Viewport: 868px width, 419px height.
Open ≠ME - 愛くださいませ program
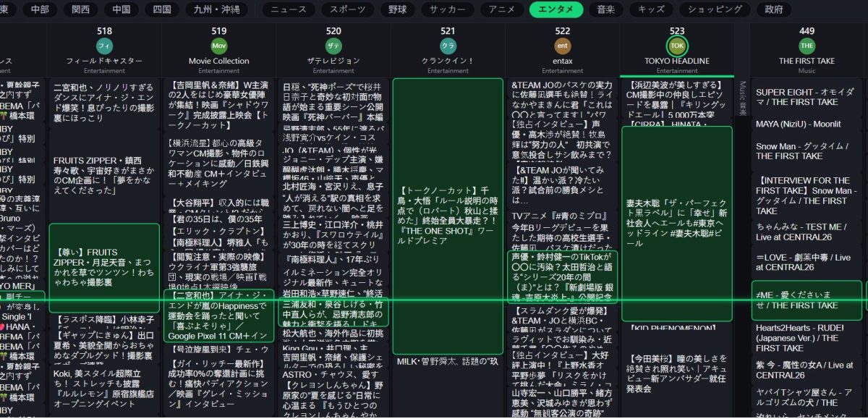coord(807,300)
